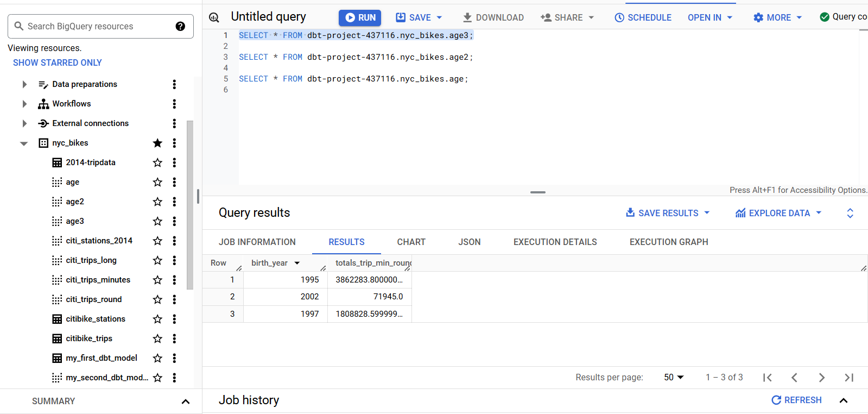868x414 pixels.
Task: Open the SHARE dropdown menu
Action: click(591, 17)
